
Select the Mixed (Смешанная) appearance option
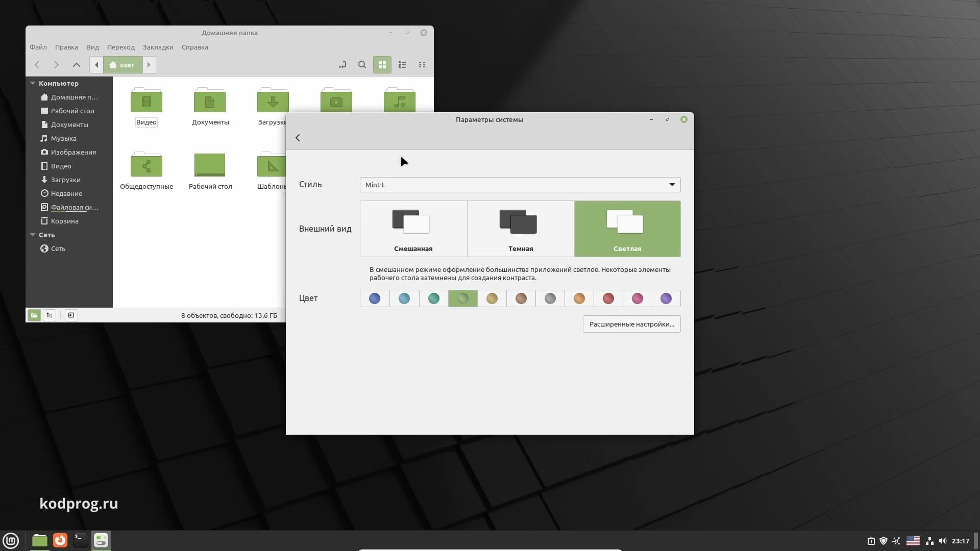(413, 229)
